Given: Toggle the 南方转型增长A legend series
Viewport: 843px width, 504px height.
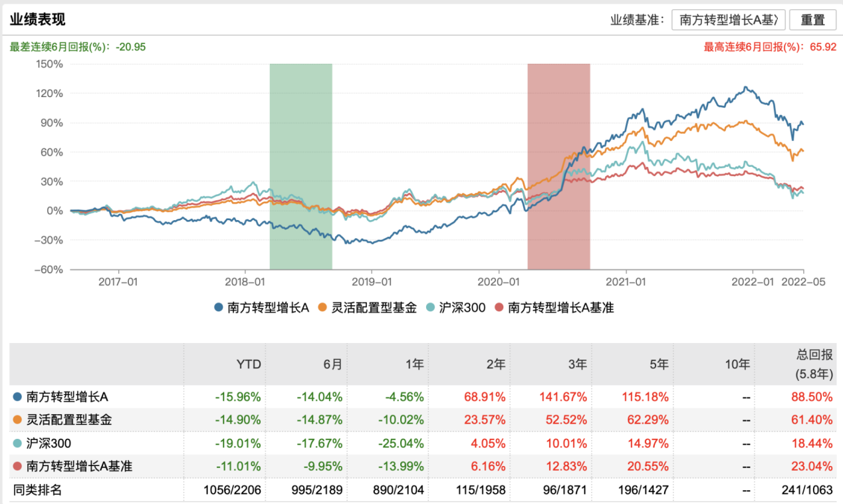Looking at the screenshot, I should (x=264, y=307).
